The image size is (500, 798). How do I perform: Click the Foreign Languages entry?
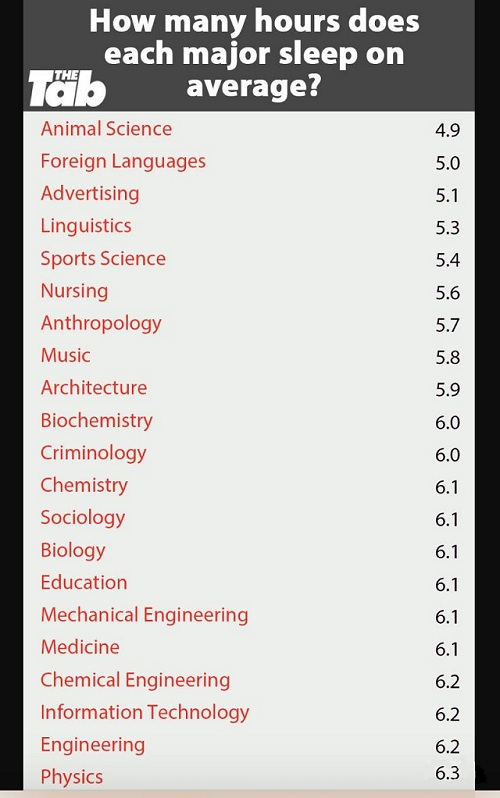click(x=123, y=162)
